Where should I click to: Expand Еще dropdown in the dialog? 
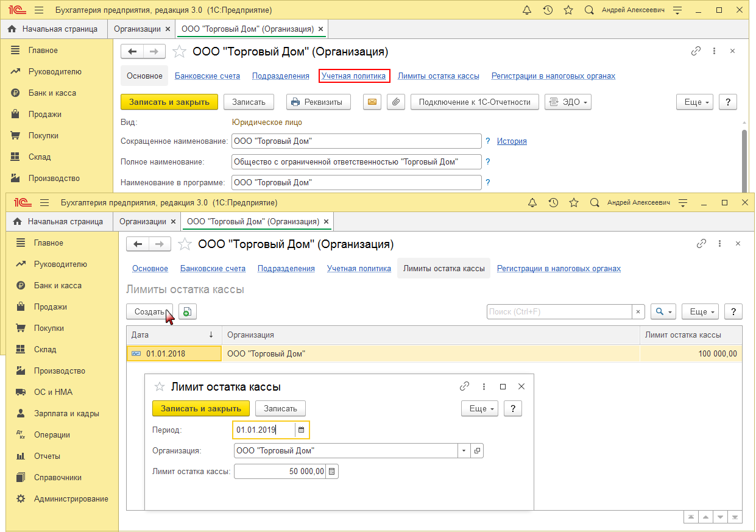[480, 408]
